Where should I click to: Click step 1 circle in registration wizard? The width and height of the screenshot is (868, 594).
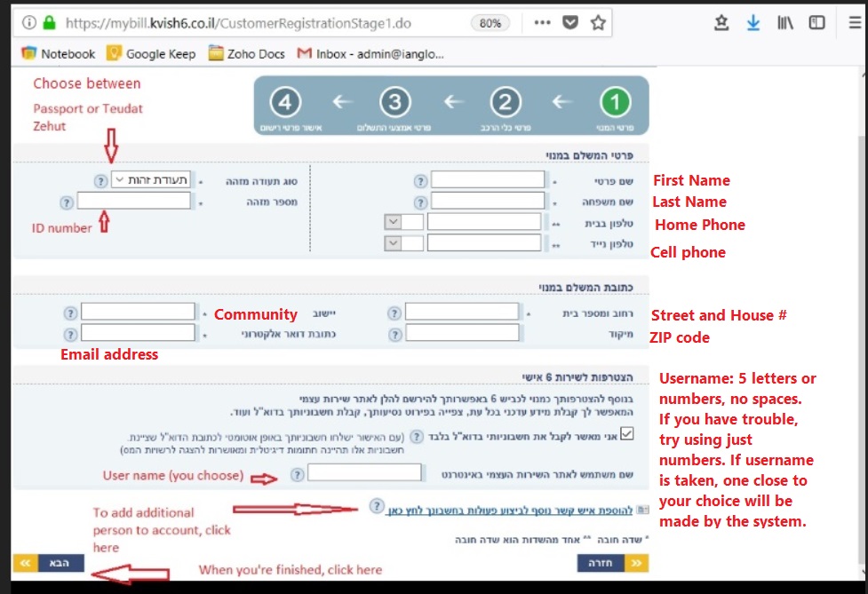(x=615, y=102)
